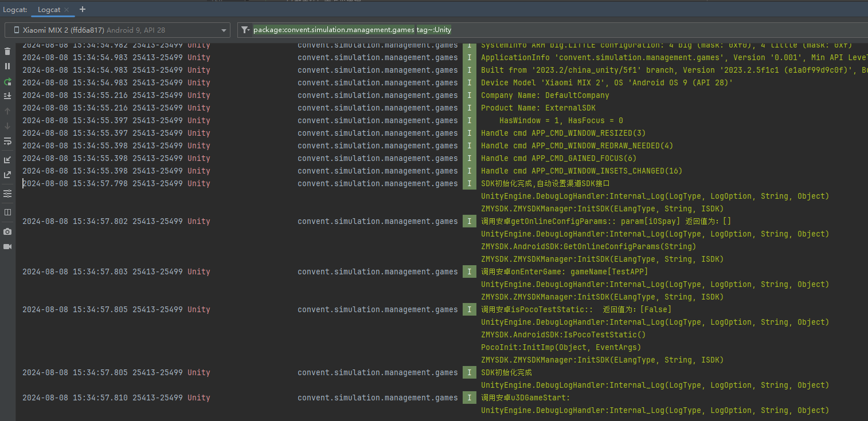The image size is (868, 421).
Task: Click log message 'Company Name: DefaultCompany'
Action: click(x=545, y=95)
